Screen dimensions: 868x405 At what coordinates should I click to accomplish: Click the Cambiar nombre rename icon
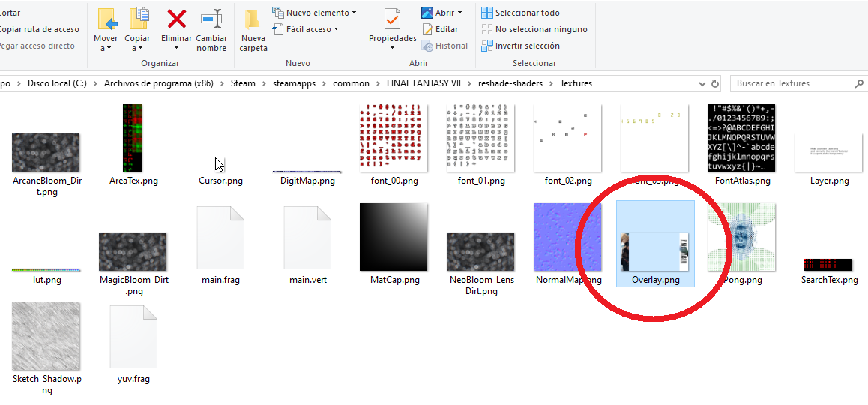(x=211, y=19)
